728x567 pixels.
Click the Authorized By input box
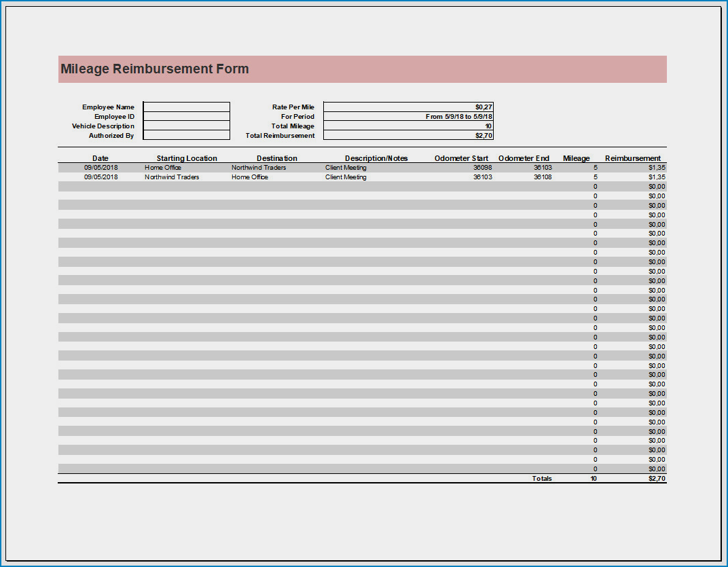tap(186, 135)
